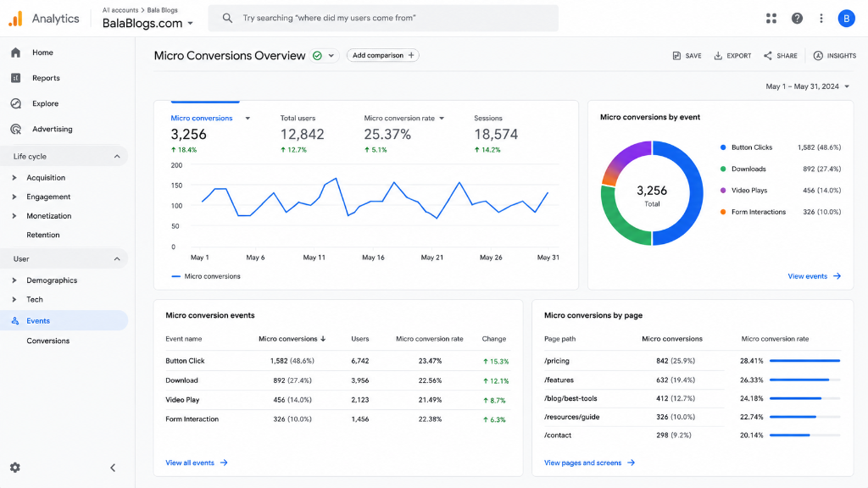Image resolution: width=868 pixels, height=488 pixels.
Task: Go to Home in the sidebar
Action: pyautogui.click(x=42, y=53)
